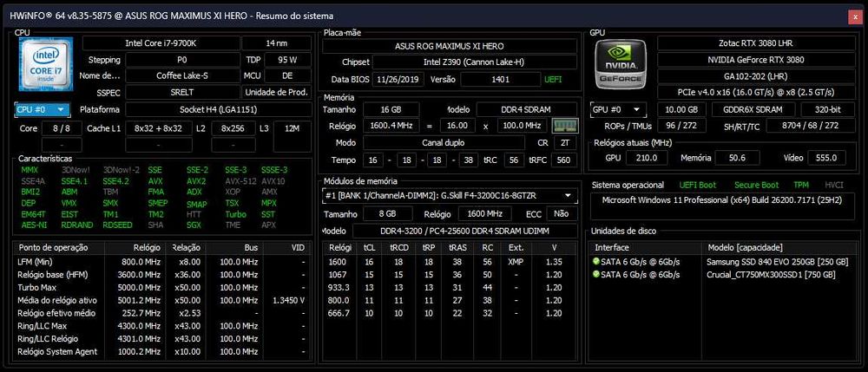Click the 14 nm process field
868x372 pixels.
point(276,43)
